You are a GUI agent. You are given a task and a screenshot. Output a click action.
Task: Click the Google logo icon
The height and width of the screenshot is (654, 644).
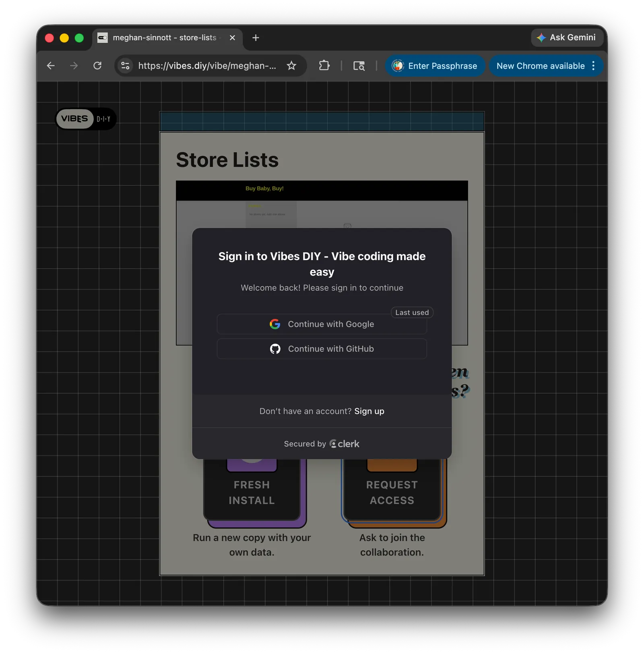pos(275,324)
